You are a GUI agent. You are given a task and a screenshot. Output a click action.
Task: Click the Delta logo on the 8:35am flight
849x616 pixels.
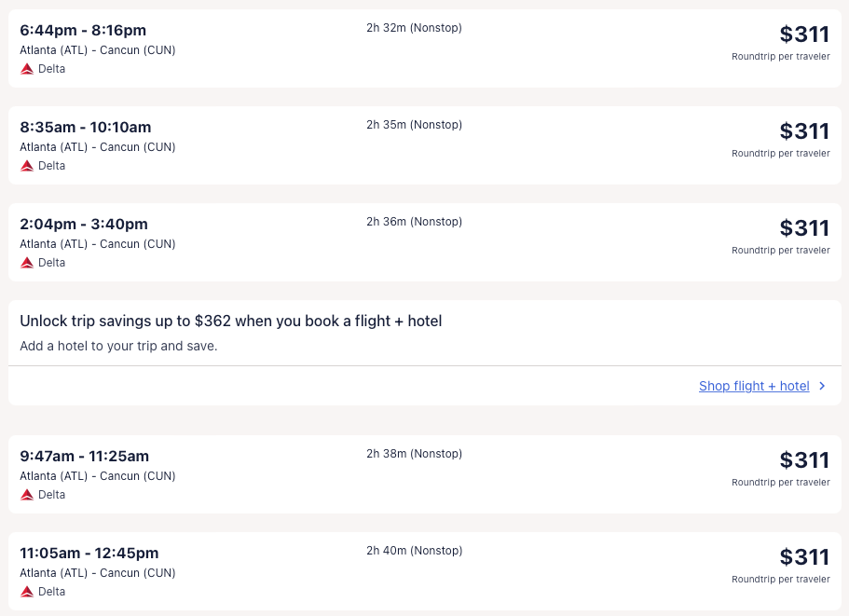click(27, 166)
